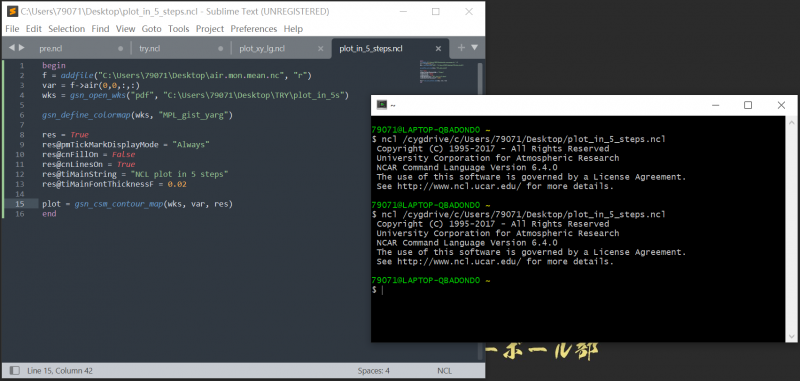
Task: Click unsaved dot on pre.ncl tab
Action: [120, 48]
